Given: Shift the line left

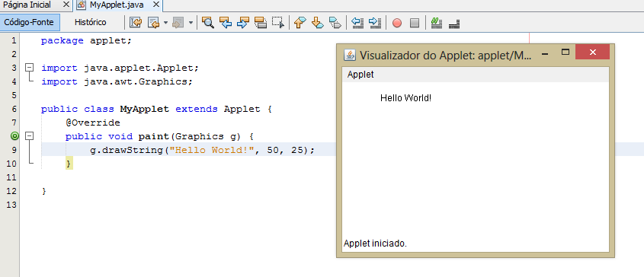Looking at the screenshot, I should coord(357,23).
